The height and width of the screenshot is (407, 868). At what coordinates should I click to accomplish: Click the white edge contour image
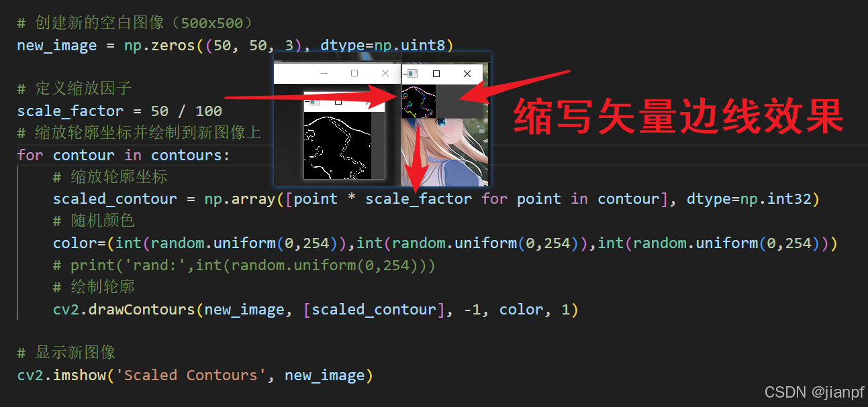(338, 146)
